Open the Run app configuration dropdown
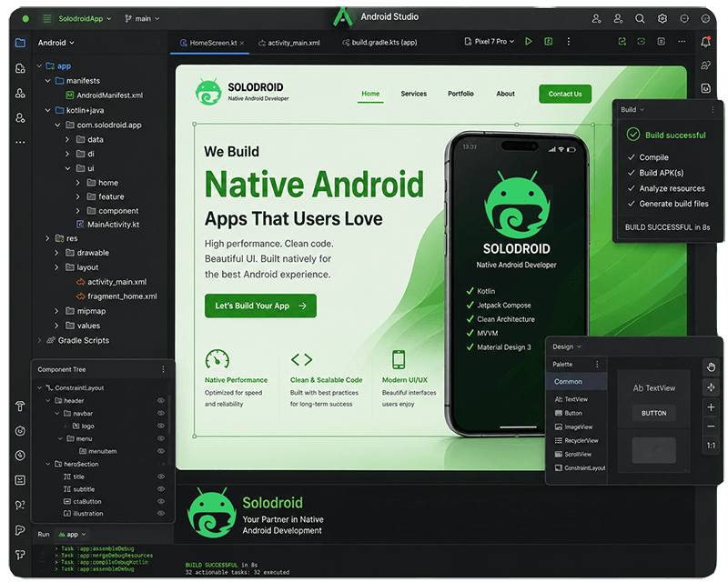The height and width of the screenshot is (582, 728). tap(72, 534)
